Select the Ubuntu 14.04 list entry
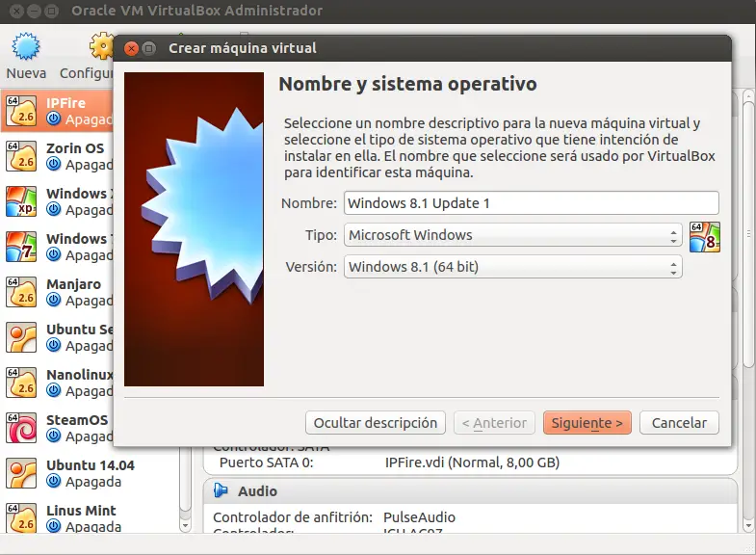This screenshot has height=555, width=756. 91,473
